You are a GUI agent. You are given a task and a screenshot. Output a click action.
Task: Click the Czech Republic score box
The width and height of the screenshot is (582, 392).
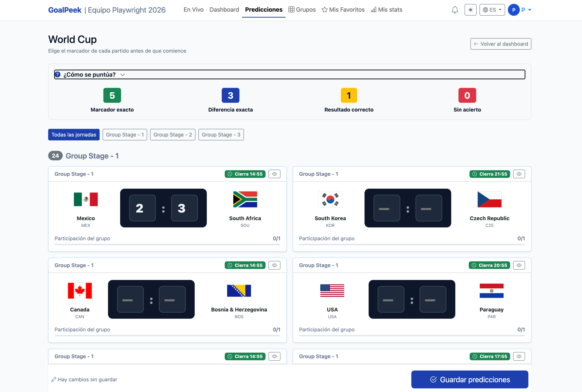pos(429,208)
